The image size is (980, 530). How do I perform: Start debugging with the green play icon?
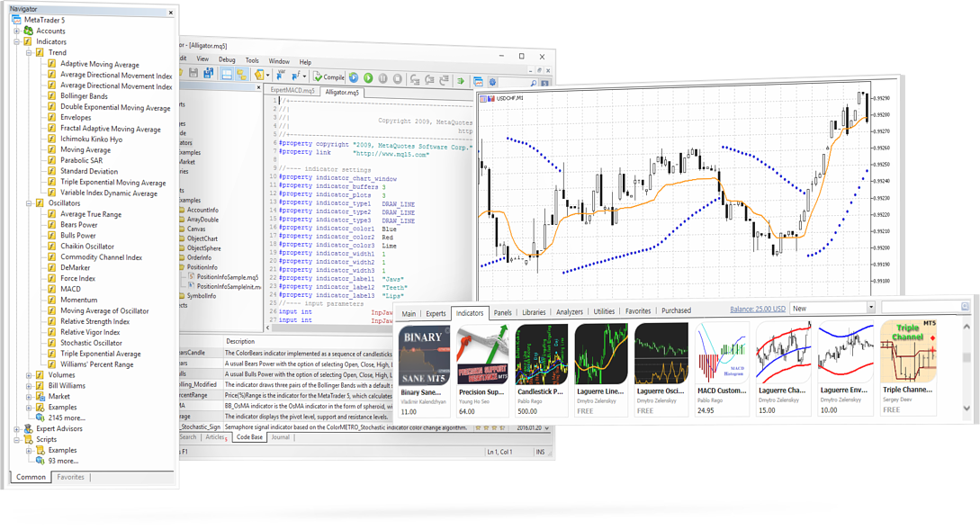[368, 77]
